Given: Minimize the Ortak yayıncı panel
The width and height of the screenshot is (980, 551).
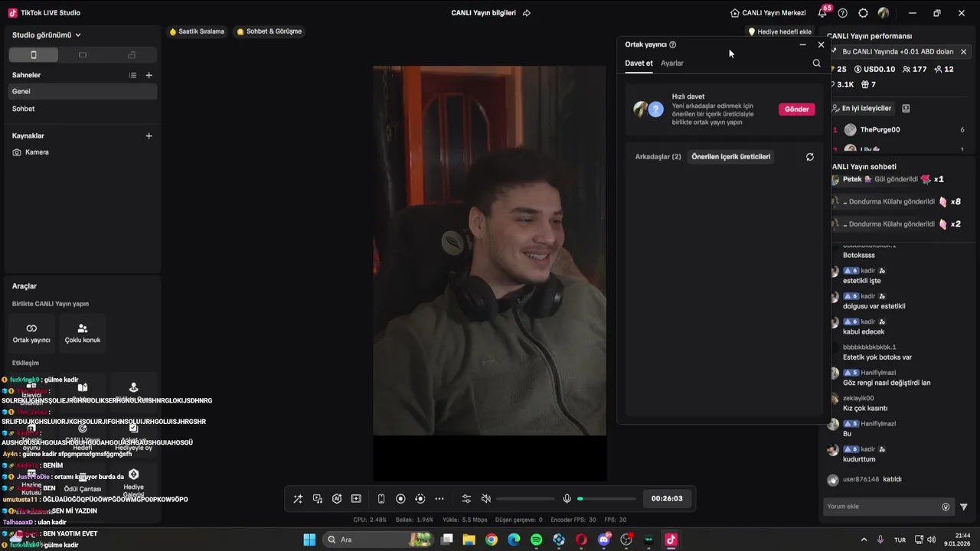Looking at the screenshot, I should click(x=802, y=44).
